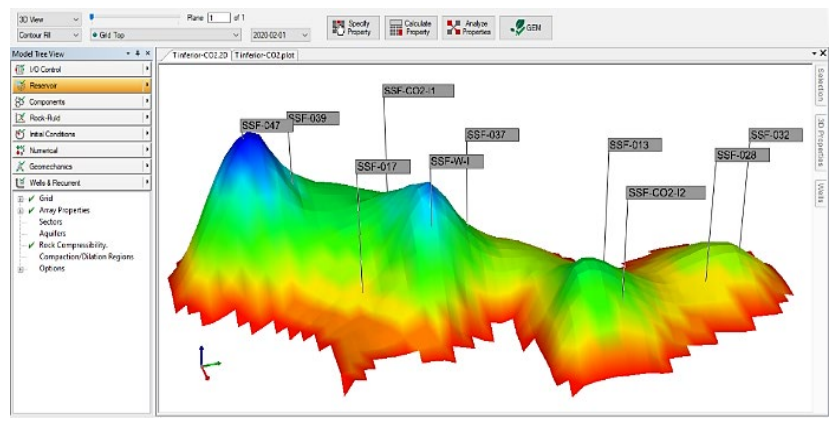Click the I/O Control section icon
Image resolution: width=838 pixels, height=423 pixels.
pos(19,69)
